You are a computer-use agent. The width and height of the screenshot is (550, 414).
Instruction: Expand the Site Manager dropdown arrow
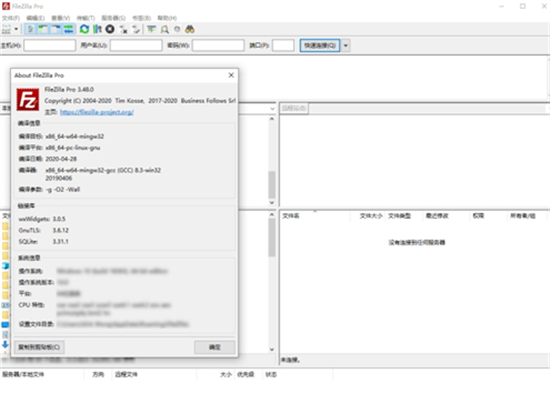click(16, 29)
